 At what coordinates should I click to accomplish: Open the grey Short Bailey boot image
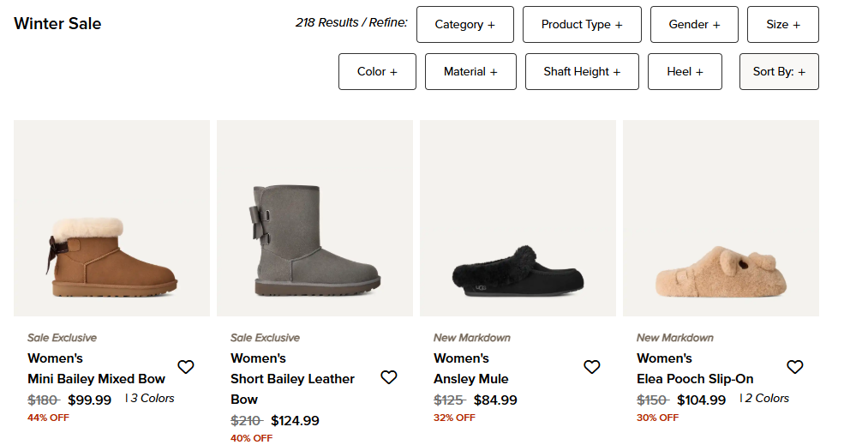314,219
